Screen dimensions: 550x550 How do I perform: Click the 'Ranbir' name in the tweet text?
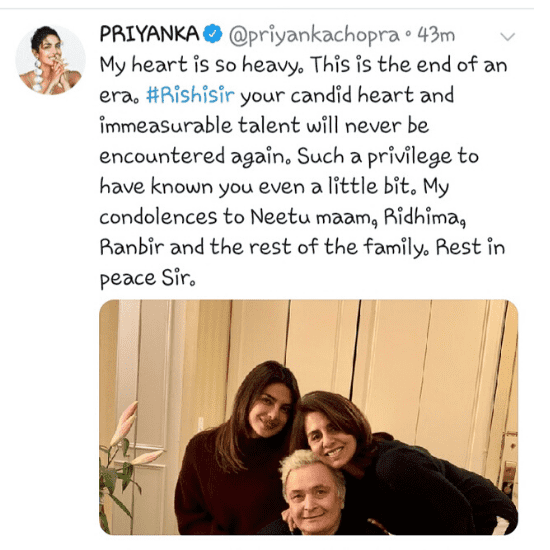tap(132, 247)
